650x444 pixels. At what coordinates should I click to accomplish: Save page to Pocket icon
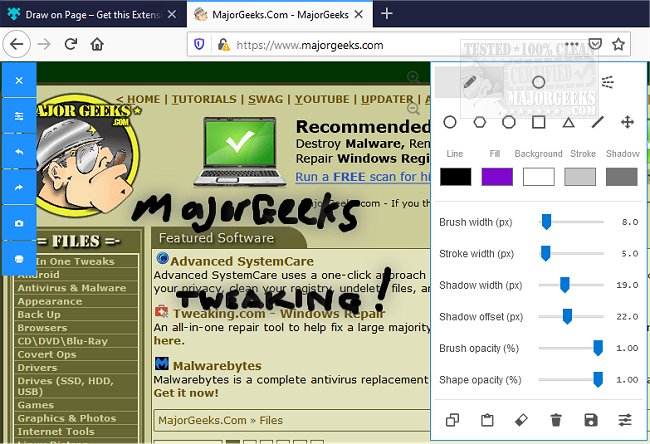click(595, 44)
